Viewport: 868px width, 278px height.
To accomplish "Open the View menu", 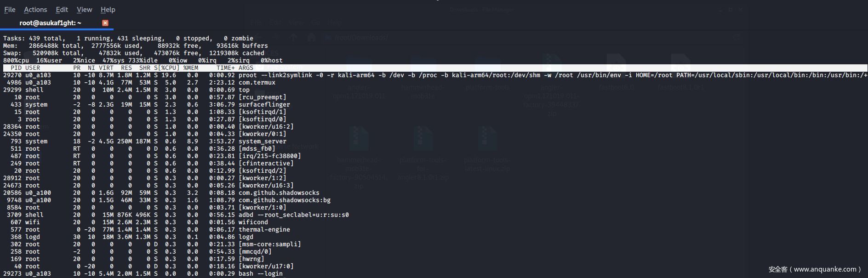I will click(x=84, y=10).
